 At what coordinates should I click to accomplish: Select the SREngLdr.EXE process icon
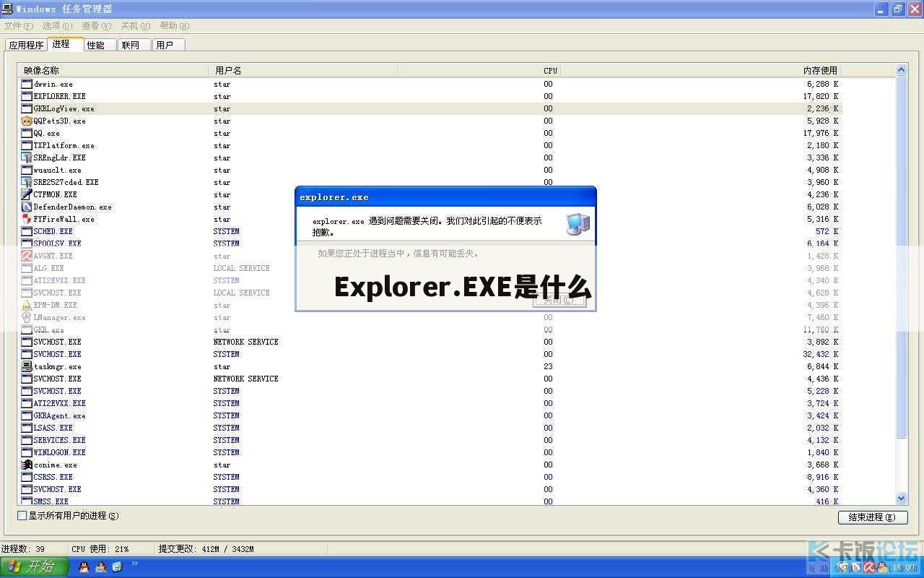point(27,158)
